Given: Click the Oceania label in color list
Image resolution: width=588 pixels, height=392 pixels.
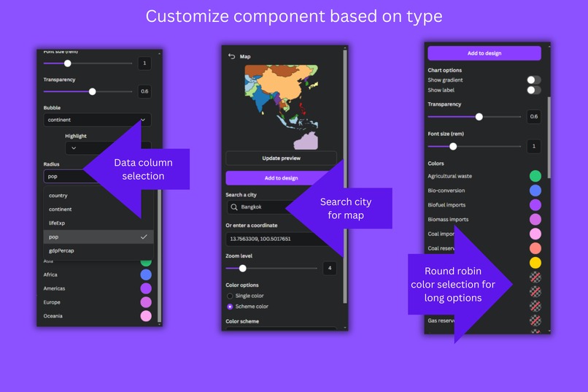Looking at the screenshot, I should point(53,316).
